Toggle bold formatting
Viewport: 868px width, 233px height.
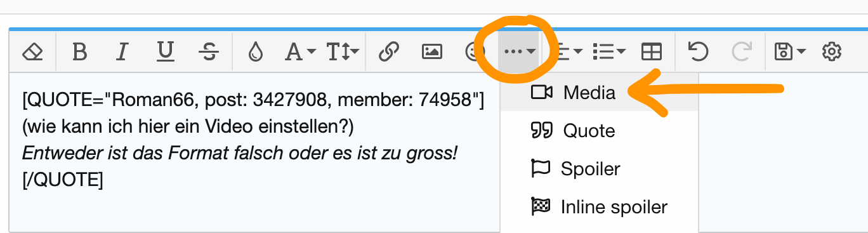pyautogui.click(x=79, y=52)
